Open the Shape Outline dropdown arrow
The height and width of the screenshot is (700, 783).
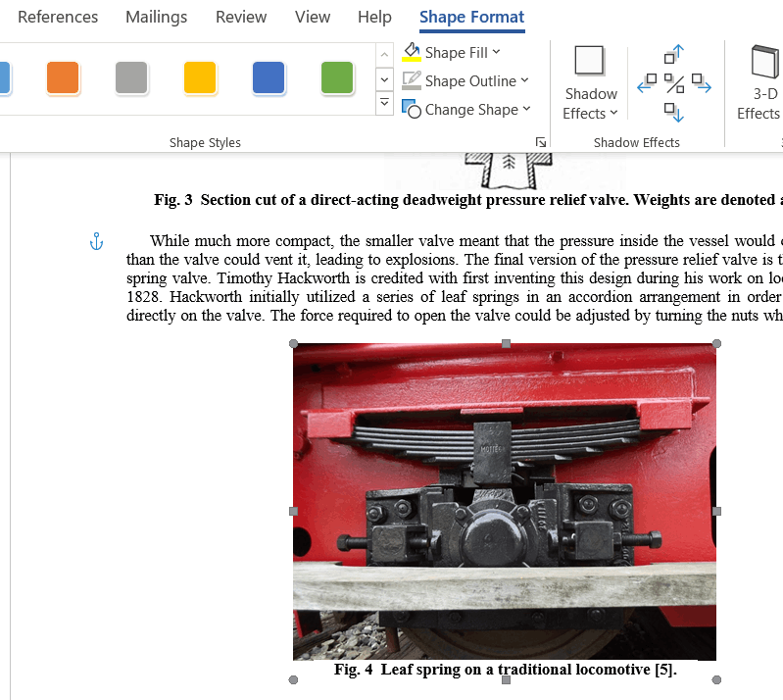[524, 80]
